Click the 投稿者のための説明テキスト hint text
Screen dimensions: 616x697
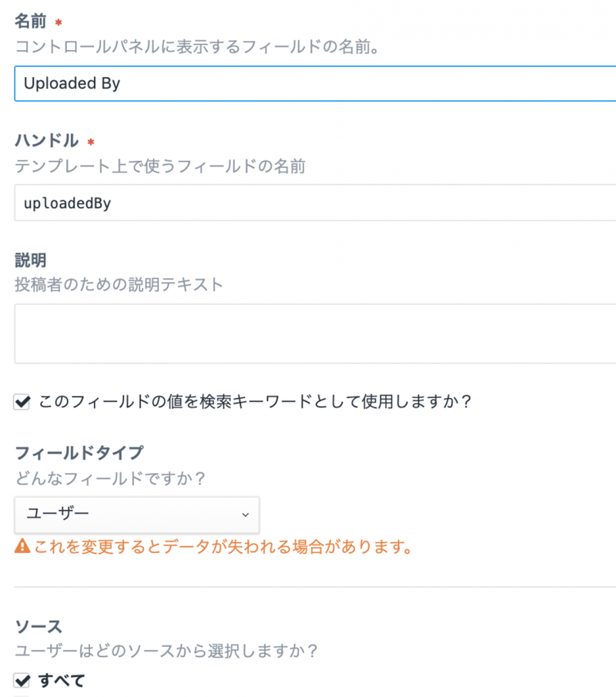119,284
